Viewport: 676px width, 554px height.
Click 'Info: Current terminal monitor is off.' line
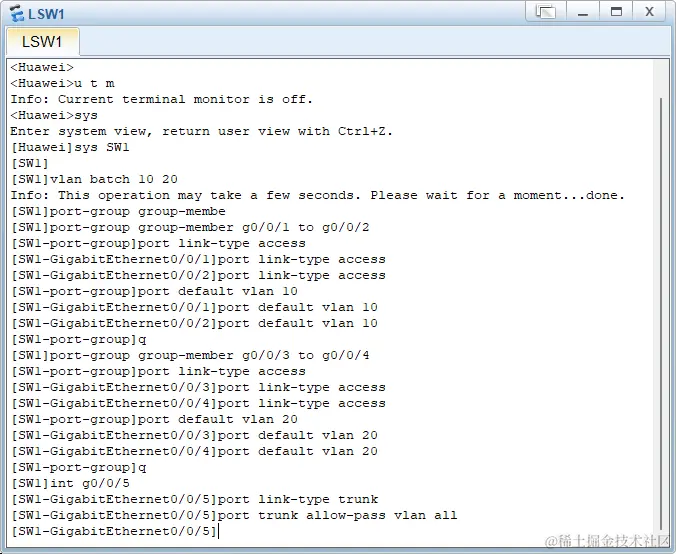pyautogui.click(x=161, y=99)
